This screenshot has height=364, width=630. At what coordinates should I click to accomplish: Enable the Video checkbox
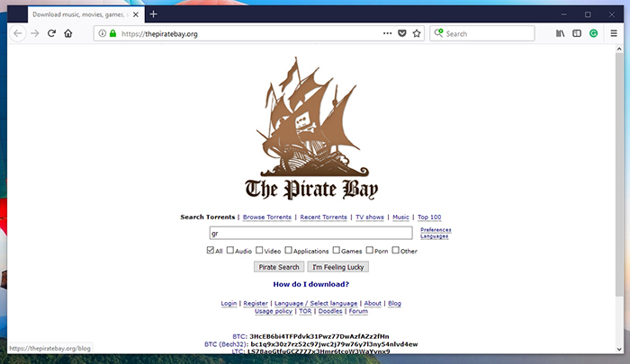tap(259, 250)
